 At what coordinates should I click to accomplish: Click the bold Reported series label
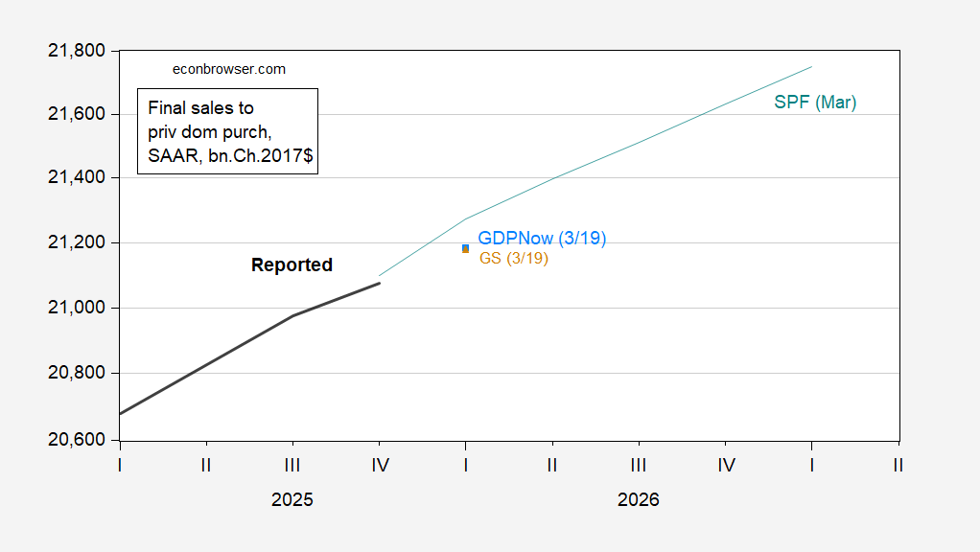[292, 265]
